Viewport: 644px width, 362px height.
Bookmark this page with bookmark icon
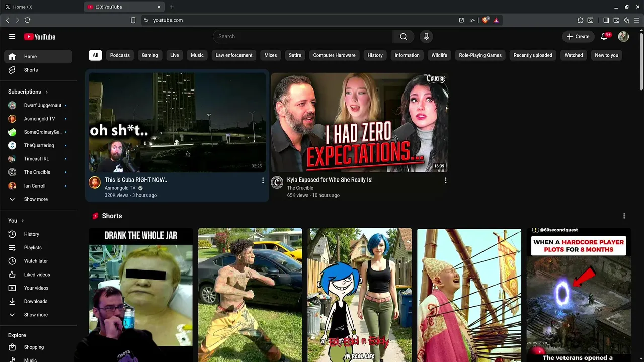133,20
